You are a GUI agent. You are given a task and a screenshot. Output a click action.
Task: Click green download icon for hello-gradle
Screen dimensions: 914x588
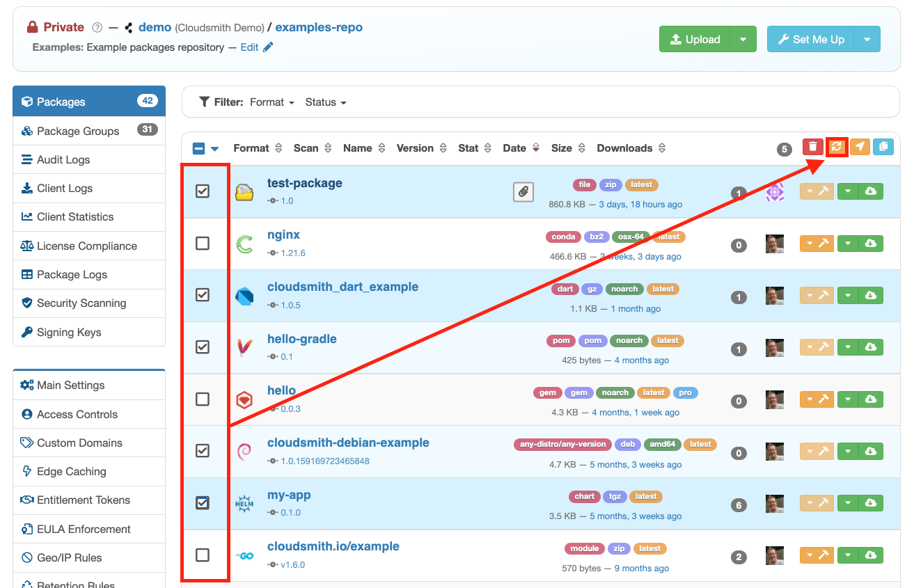pos(871,347)
